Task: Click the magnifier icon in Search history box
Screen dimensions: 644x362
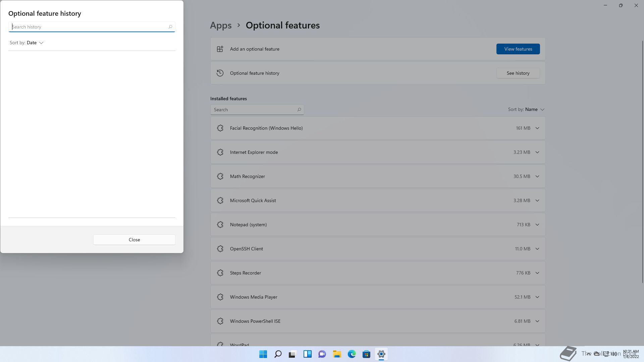Action: [170, 27]
